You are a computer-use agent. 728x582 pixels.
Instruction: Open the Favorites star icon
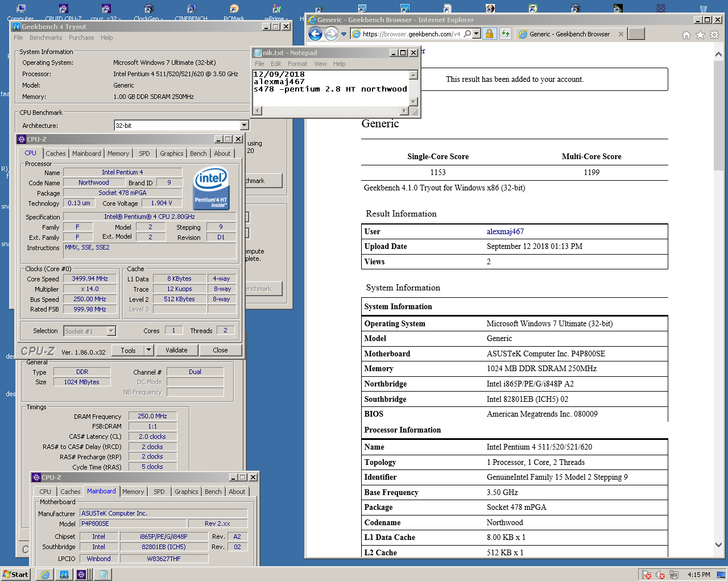700,35
